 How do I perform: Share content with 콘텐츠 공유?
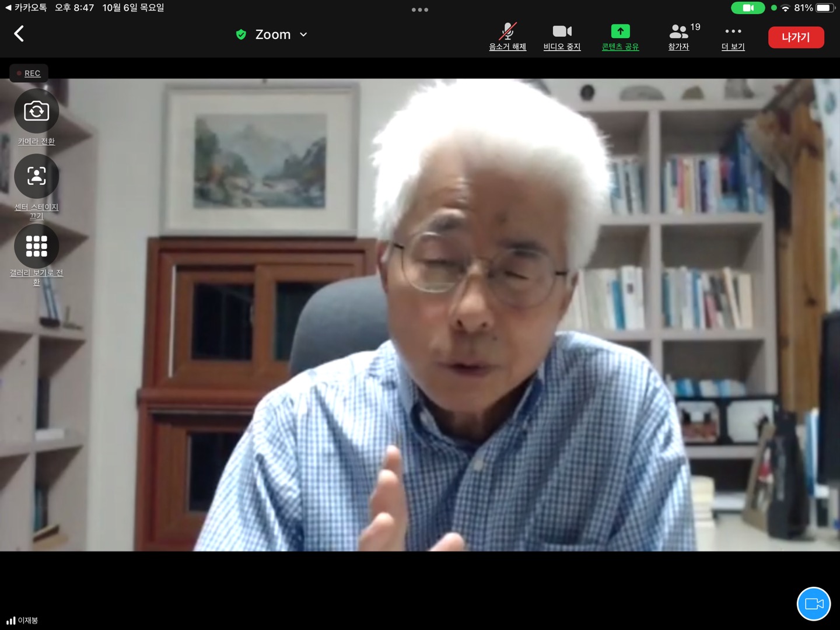click(620, 37)
